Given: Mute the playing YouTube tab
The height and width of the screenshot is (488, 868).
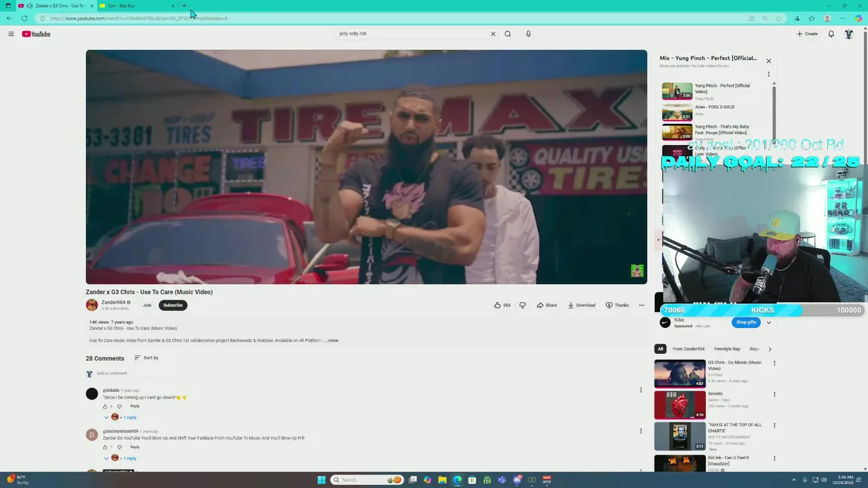Looking at the screenshot, I should click(30, 5).
